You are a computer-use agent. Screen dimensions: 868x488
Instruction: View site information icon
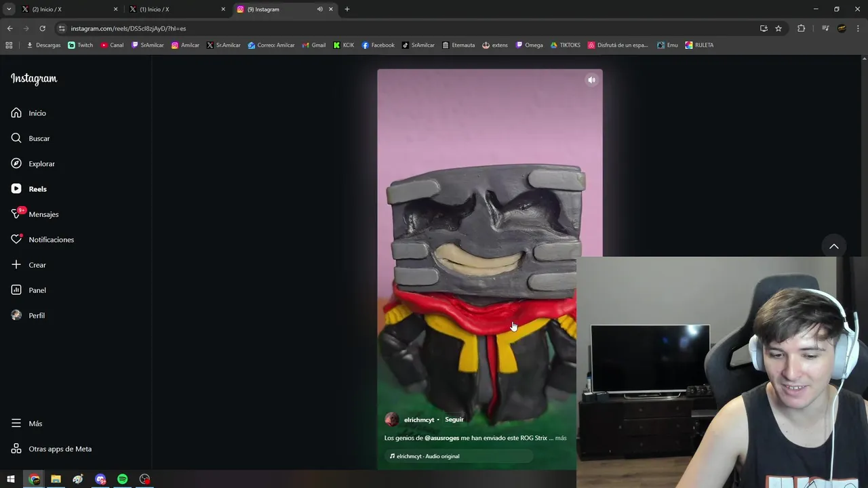62,28
